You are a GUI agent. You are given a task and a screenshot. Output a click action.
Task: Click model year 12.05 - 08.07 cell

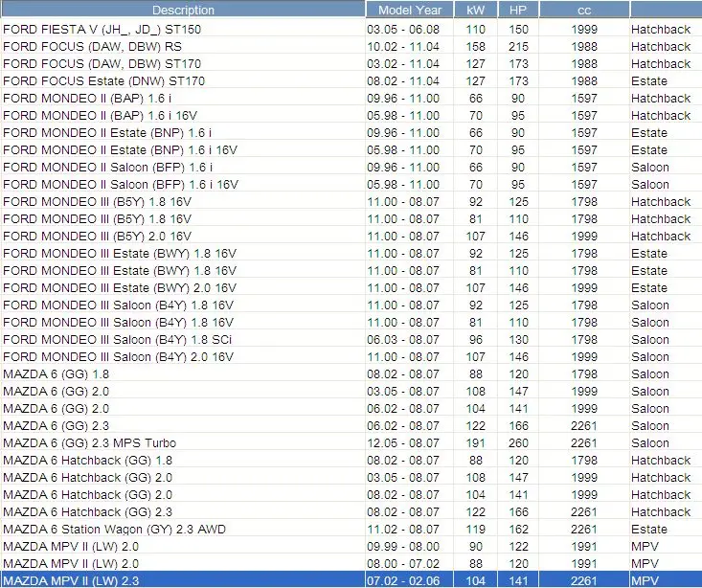tap(410, 443)
